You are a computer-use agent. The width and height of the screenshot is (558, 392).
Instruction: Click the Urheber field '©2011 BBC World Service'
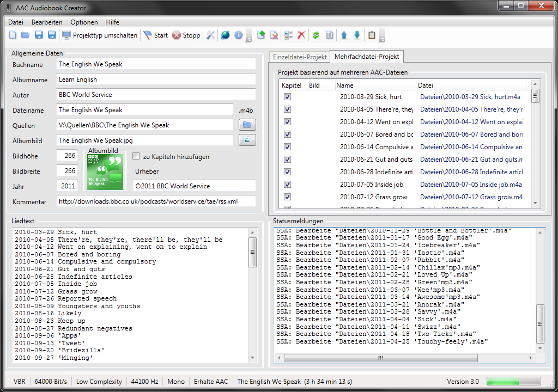point(195,186)
